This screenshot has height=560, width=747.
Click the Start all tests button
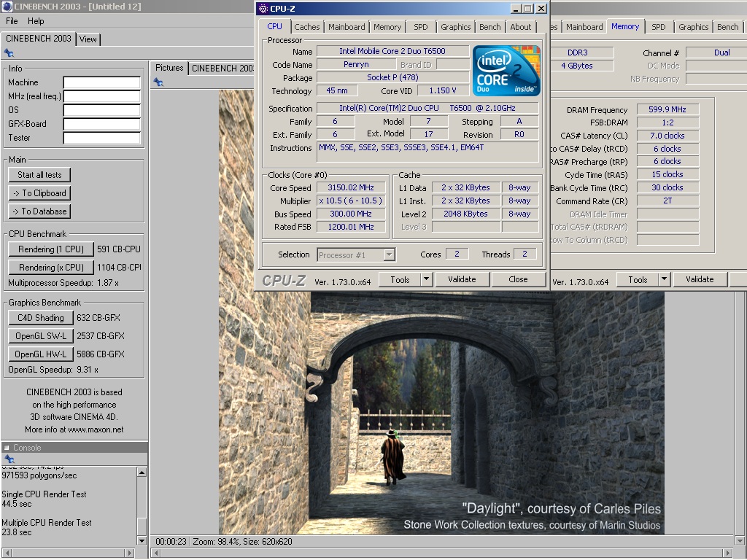click(39, 175)
